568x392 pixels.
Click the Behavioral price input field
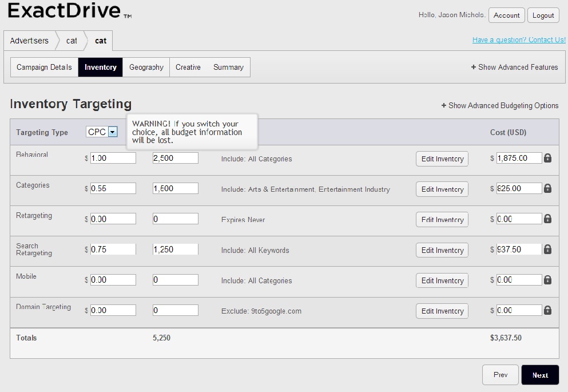113,158
